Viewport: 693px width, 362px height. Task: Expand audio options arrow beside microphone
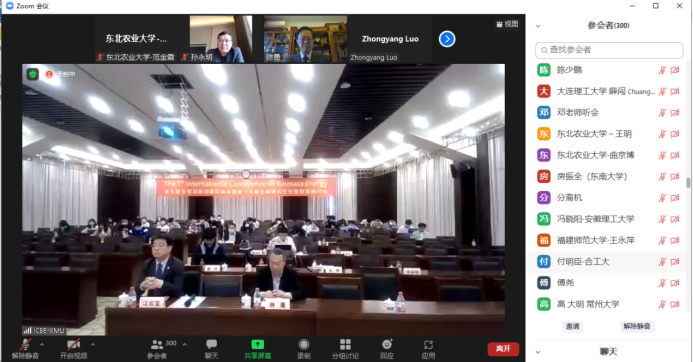pyautogui.click(x=42, y=344)
